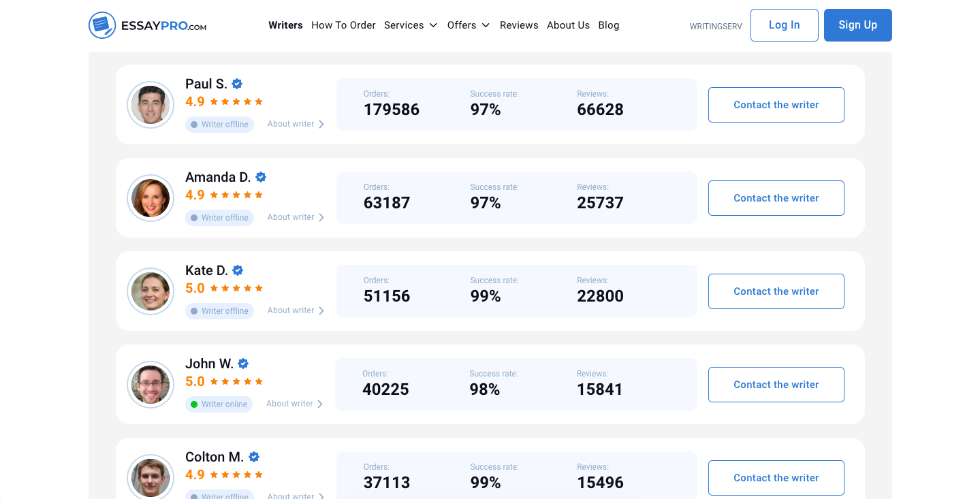Go to the Writers nav item
The height and width of the screenshot is (499, 980).
coord(285,25)
